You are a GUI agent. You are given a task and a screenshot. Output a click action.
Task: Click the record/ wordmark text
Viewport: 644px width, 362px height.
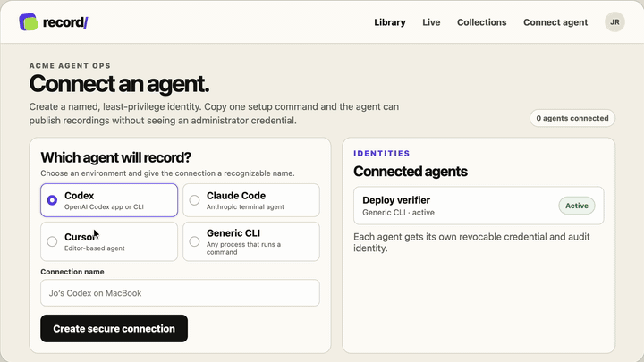click(x=65, y=22)
